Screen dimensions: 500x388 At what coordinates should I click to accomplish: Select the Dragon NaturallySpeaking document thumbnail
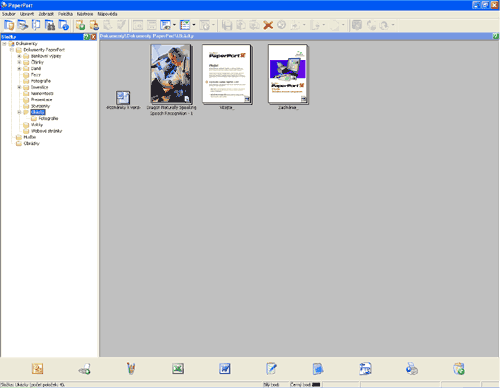(171, 74)
